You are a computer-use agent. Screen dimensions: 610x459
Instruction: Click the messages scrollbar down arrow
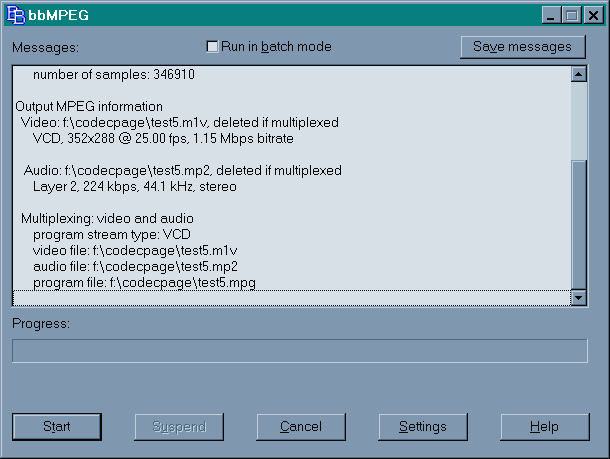[578, 297]
